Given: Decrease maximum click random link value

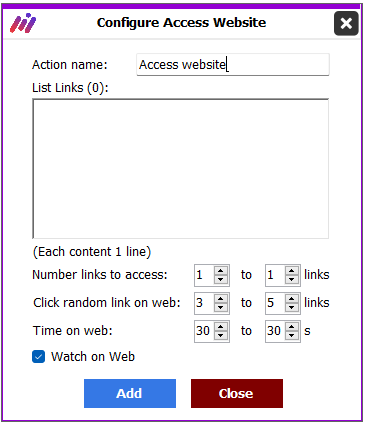Looking at the screenshot, I should [x=292, y=307].
